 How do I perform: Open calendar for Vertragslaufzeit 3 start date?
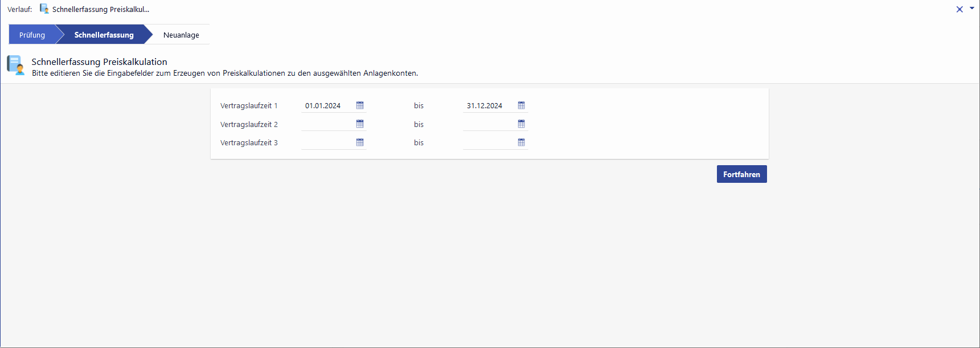pyautogui.click(x=360, y=142)
